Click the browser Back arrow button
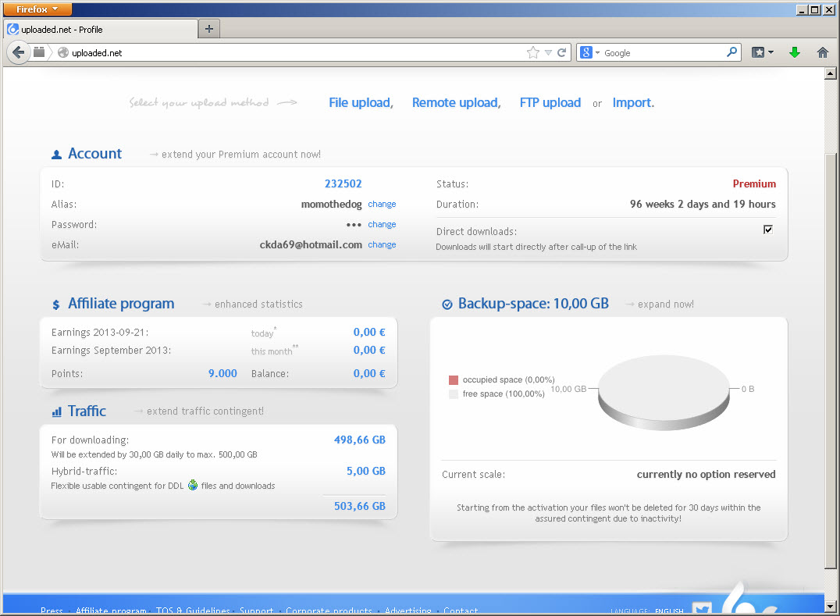 coord(18,52)
